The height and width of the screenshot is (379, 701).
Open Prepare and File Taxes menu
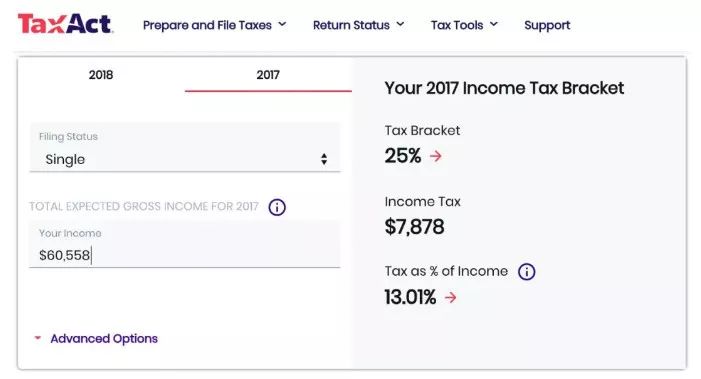tap(215, 25)
